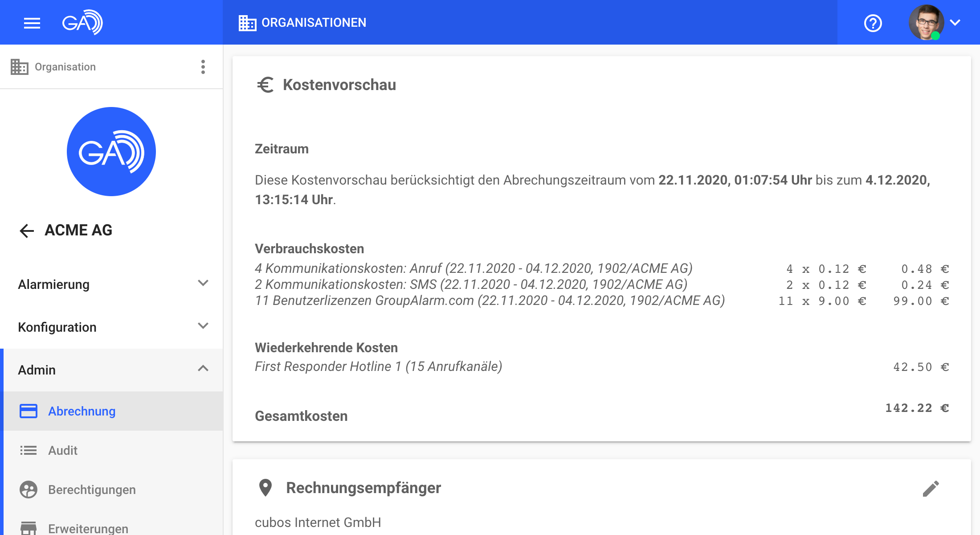The width and height of the screenshot is (980, 535).
Task: Collapse the Admin section
Action: [203, 369]
